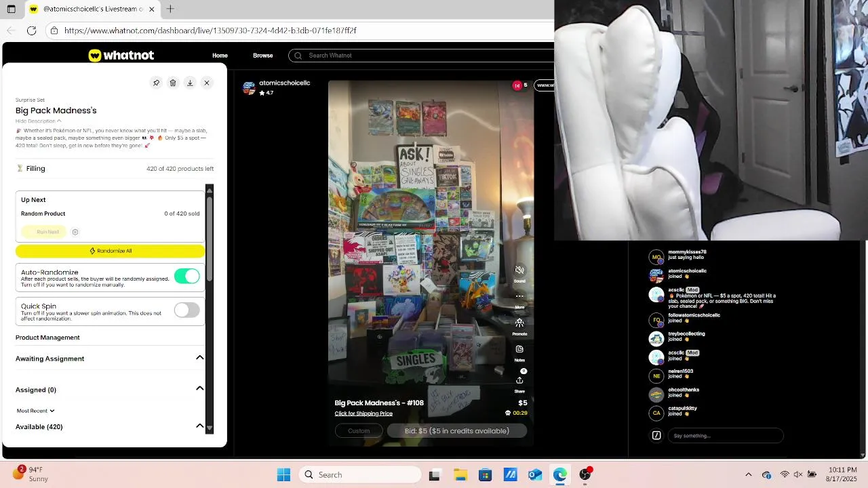
Task: Click the Bid: $5 button
Action: [457, 431]
